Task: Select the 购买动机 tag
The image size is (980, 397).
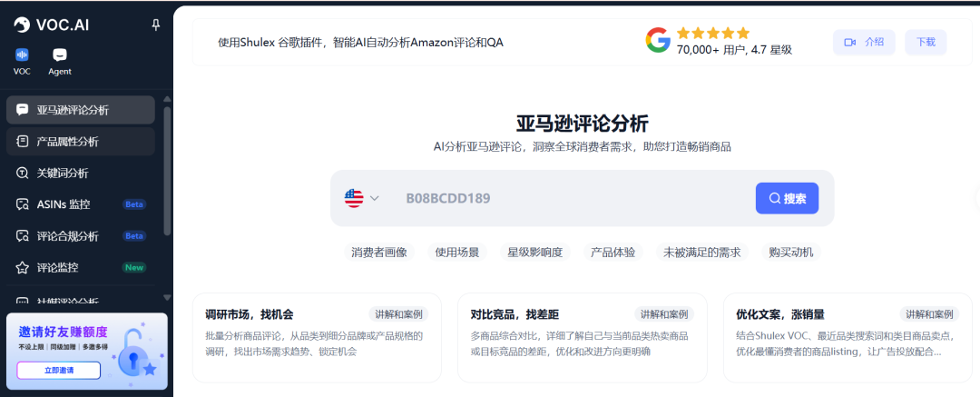Action: click(791, 253)
